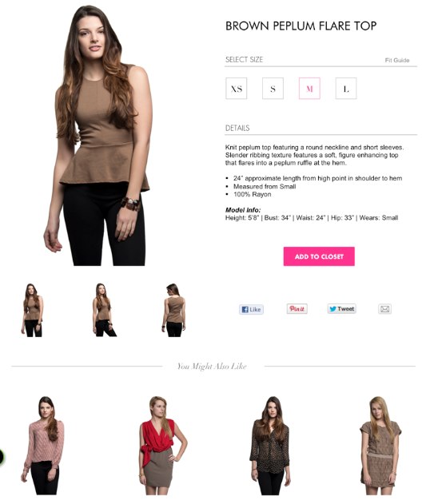Viewport: 426px width, 504px height.
Task: View the back-view thumbnail of the top
Action: point(173,310)
